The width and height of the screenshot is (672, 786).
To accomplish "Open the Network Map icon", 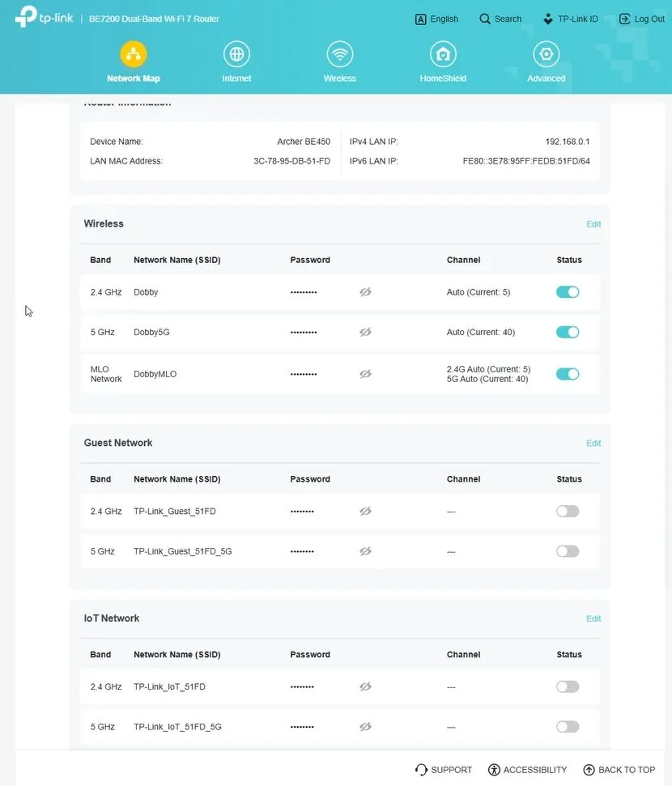I will tap(134, 55).
